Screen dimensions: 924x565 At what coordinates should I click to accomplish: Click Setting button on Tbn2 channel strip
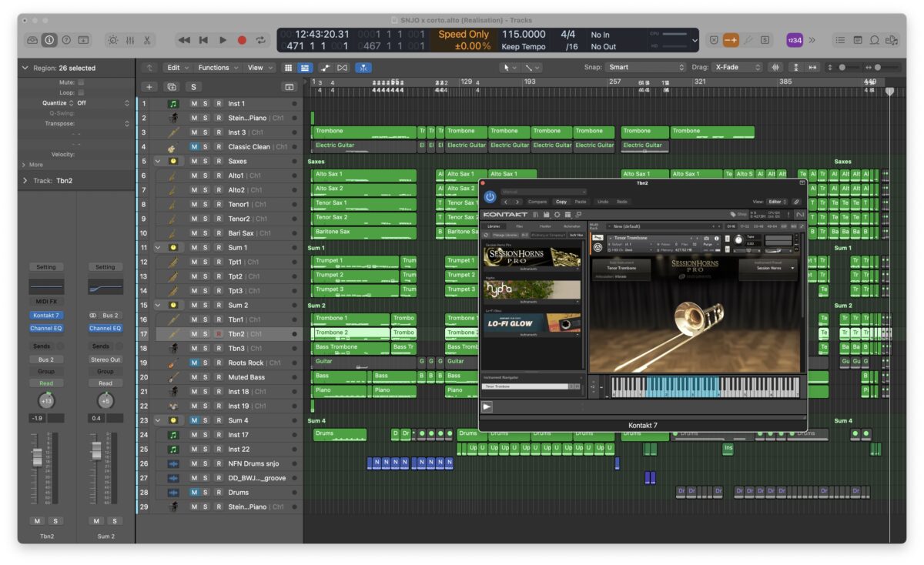click(x=46, y=267)
